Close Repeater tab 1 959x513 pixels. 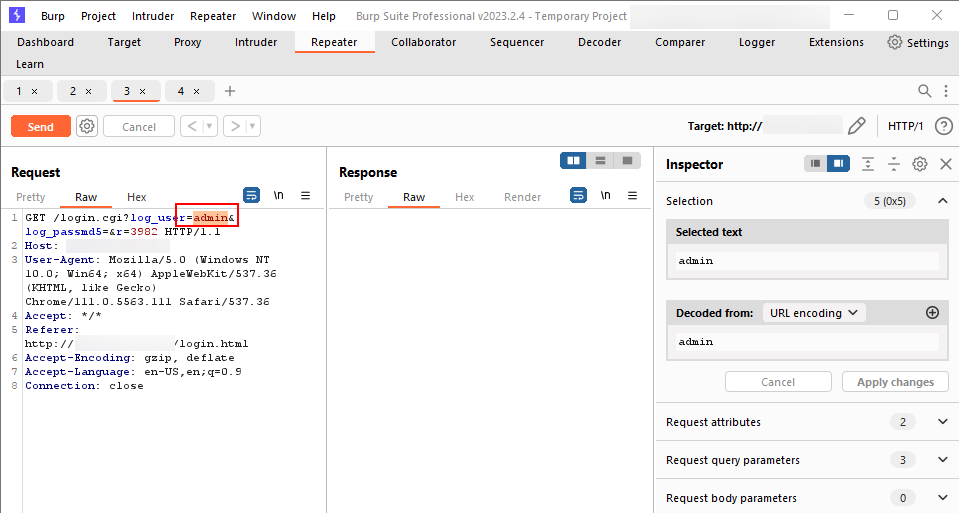click(35, 91)
